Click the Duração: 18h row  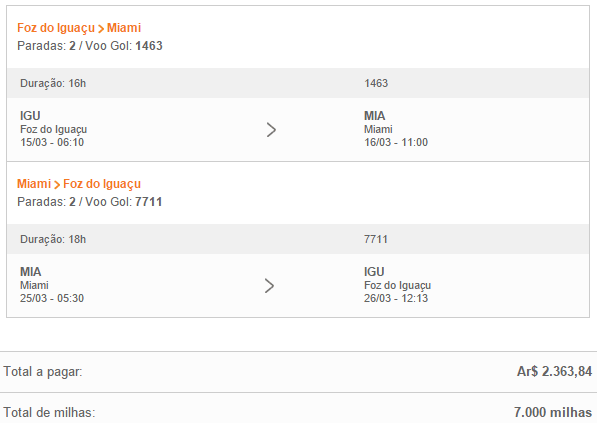[298, 239]
